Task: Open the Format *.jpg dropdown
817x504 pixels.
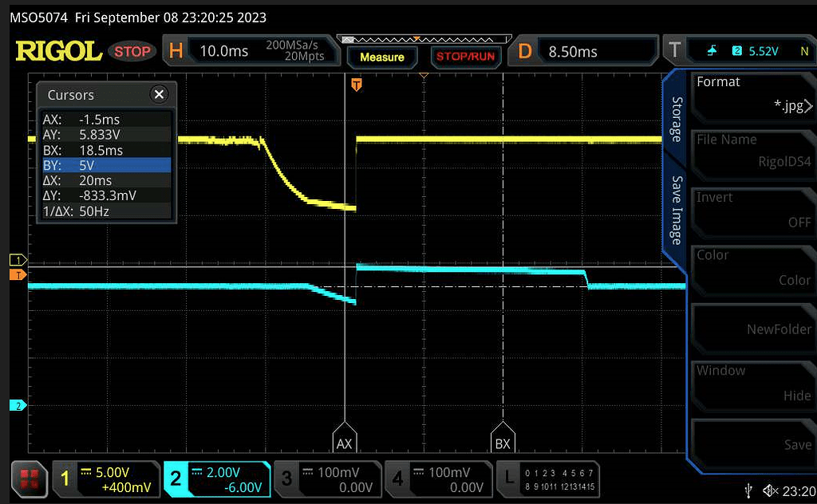Action: (x=753, y=94)
